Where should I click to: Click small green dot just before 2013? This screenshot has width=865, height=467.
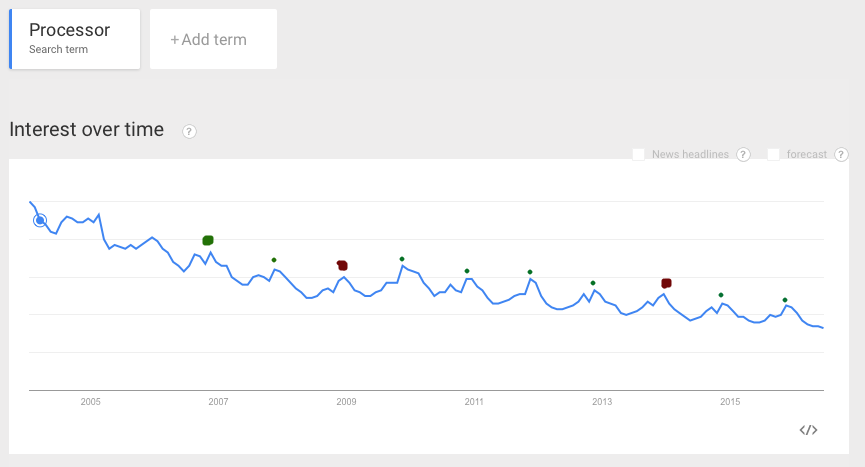click(x=593, y=283)
